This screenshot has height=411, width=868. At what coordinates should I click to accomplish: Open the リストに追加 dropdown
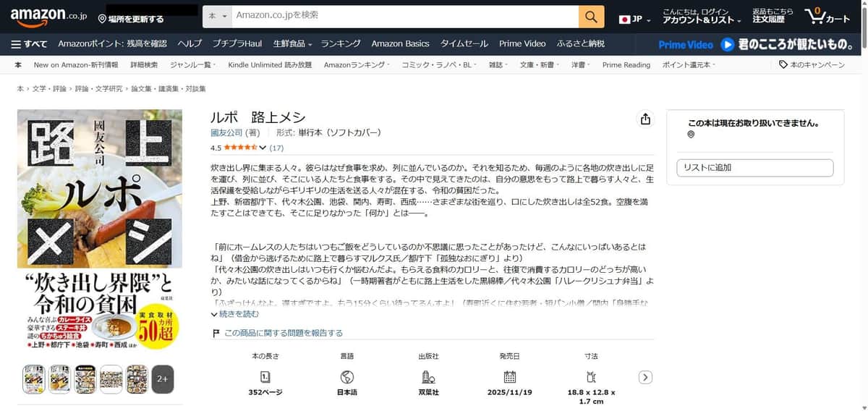[x=755, y=168]
